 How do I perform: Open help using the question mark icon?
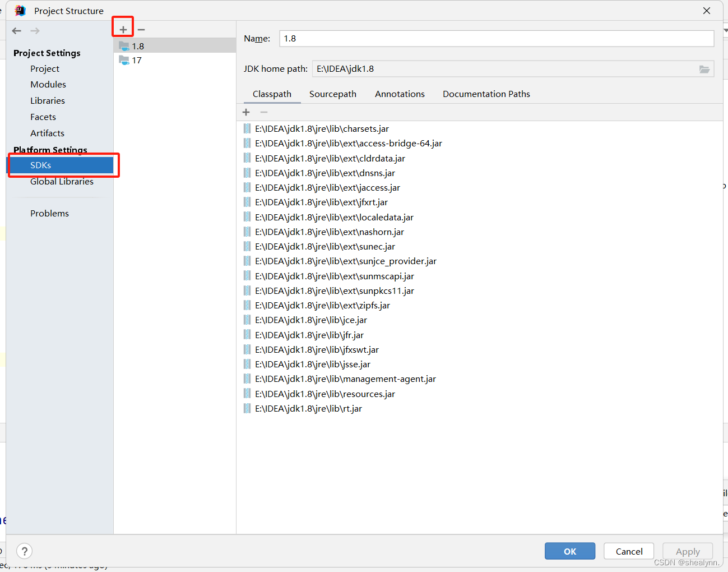click(24, 551)
